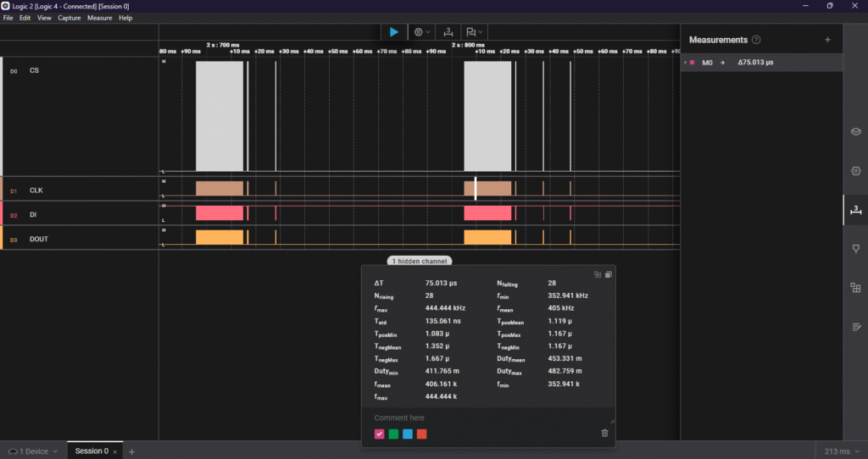Open the Extensions sidebar panel
The width and height of the screenshot is (868, 459).
pos(856,287)
